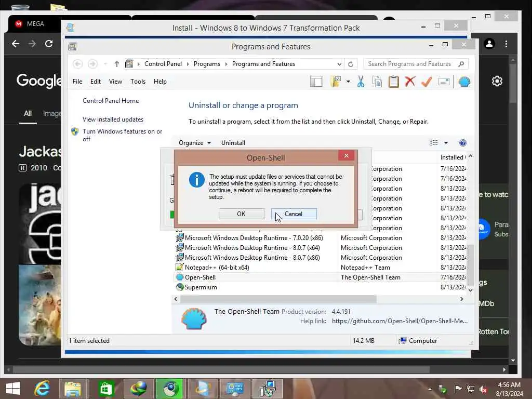Click the muted volume tray icon
Screen dimensions: 532x399
483,389
